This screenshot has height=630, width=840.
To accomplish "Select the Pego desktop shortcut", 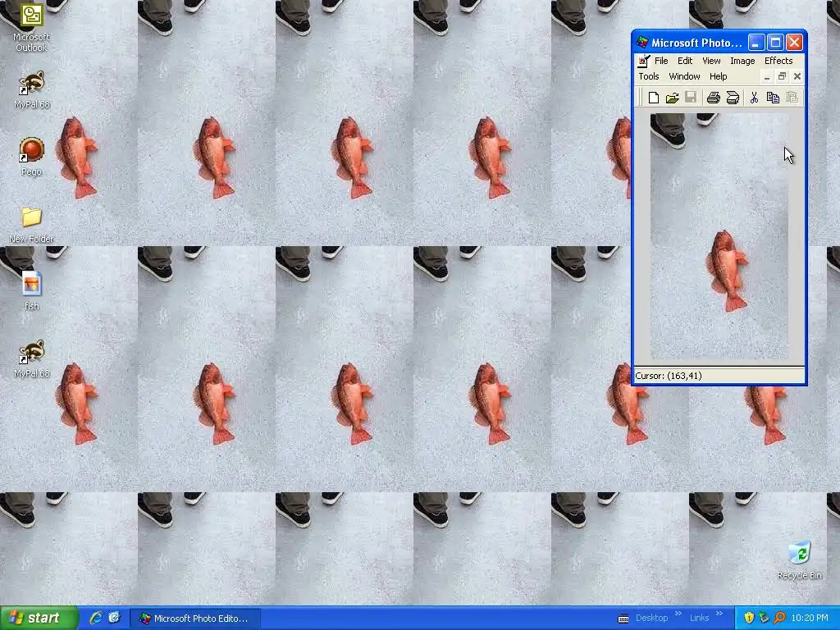I will 31,157.
